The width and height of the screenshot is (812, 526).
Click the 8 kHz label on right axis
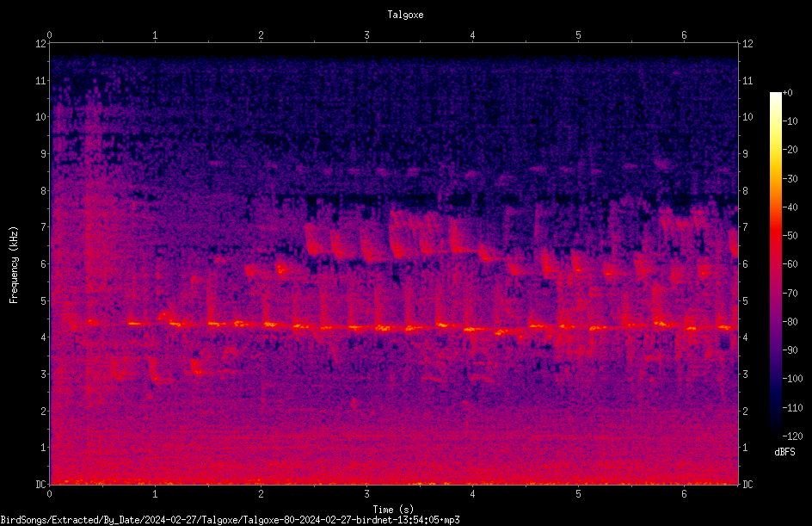745,191
